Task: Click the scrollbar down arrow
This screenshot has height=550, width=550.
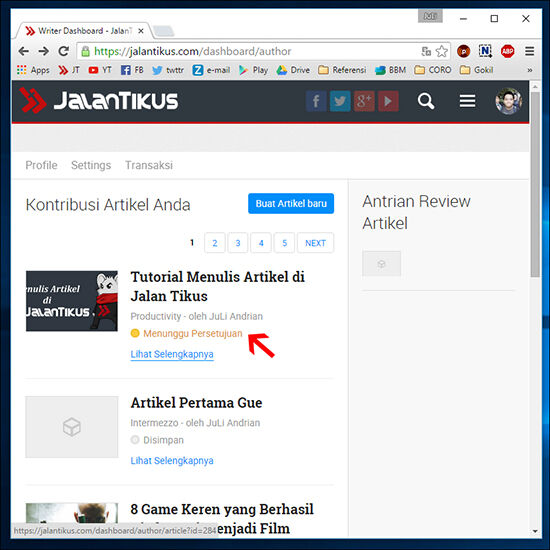Action: click(535, 531)
